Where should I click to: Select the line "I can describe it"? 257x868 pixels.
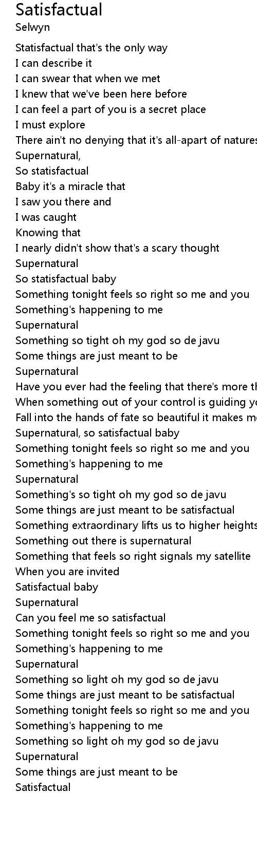tap(54, 63)
